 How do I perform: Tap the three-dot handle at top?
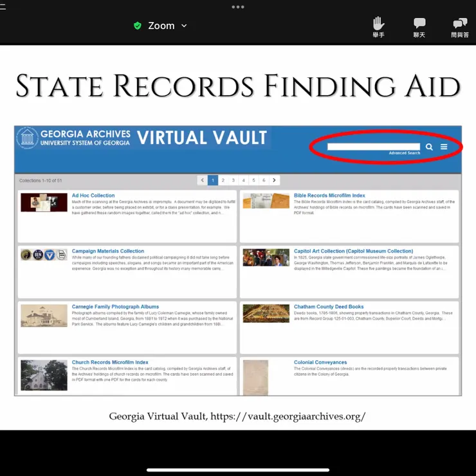pos(238,7)
